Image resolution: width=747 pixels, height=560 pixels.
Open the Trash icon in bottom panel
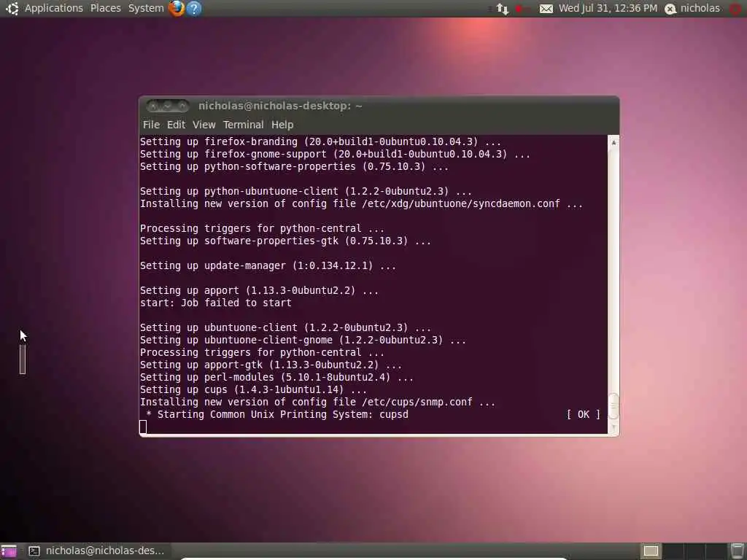coord(738,551)
